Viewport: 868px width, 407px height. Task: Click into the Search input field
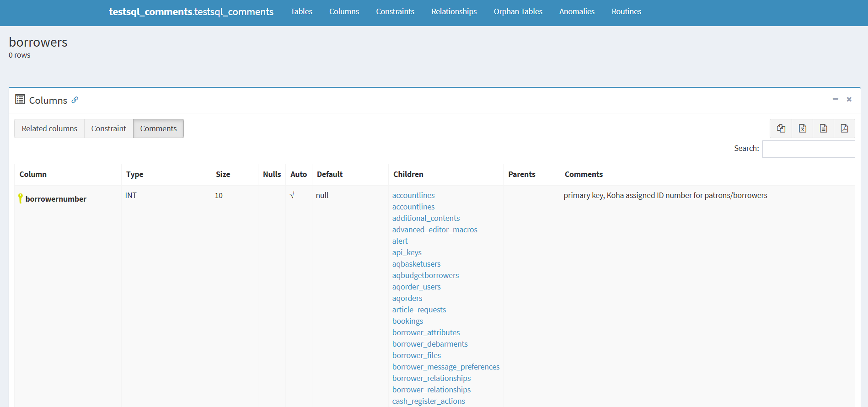(808, 149)
